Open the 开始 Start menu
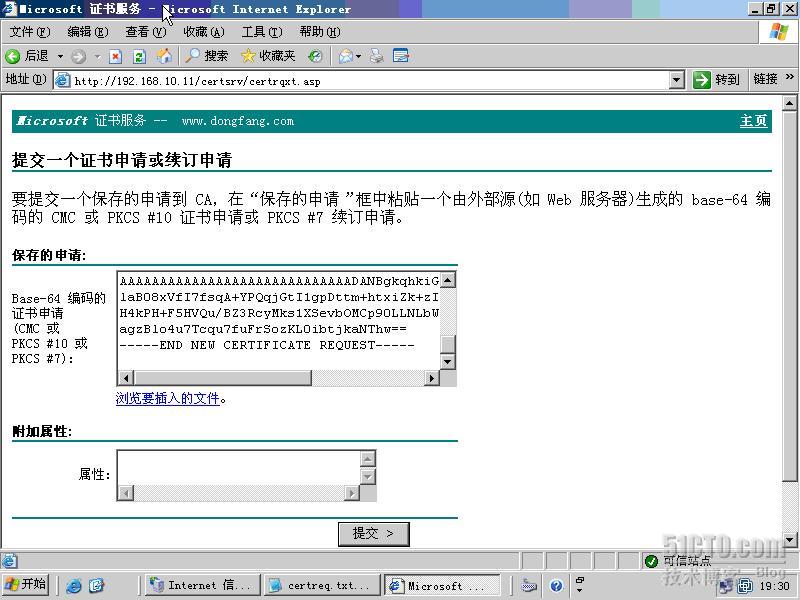 pos(26,585)
